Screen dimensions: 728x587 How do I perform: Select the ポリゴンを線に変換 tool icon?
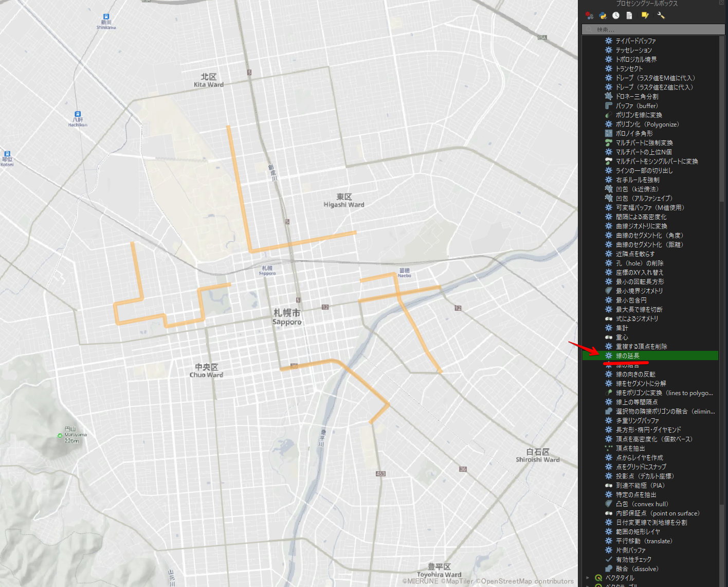(x=609, y=115)
